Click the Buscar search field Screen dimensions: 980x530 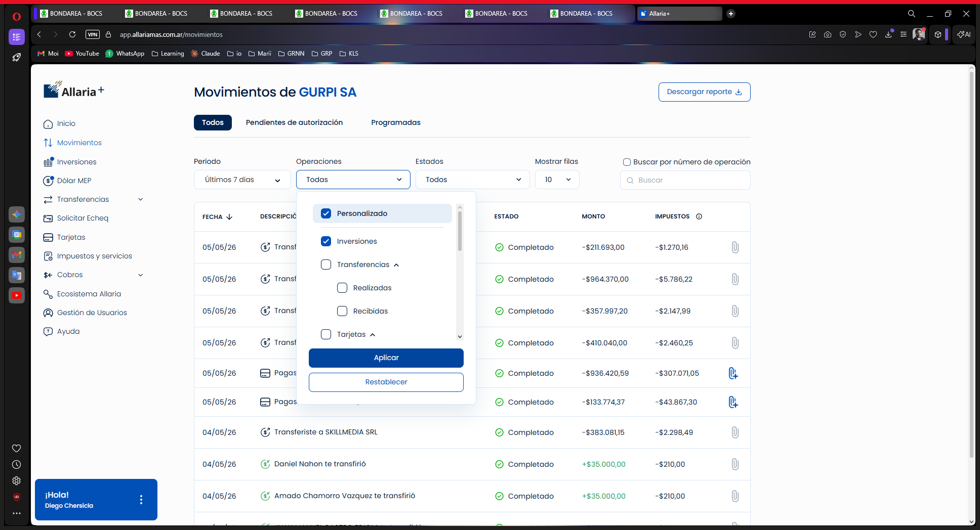pos(685,180)
